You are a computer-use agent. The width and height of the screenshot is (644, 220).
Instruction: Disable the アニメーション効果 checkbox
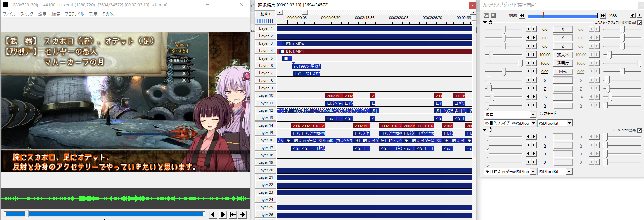(640, 130)
